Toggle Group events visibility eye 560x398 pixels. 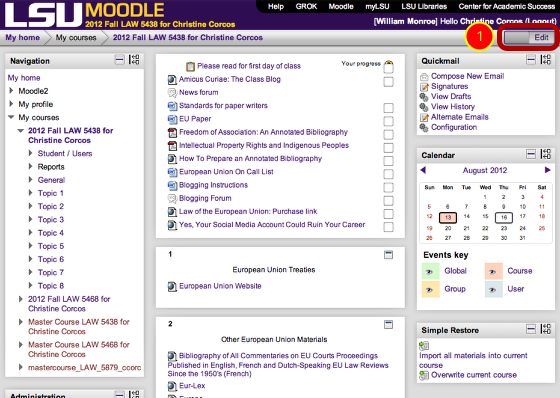pos(430,289)
